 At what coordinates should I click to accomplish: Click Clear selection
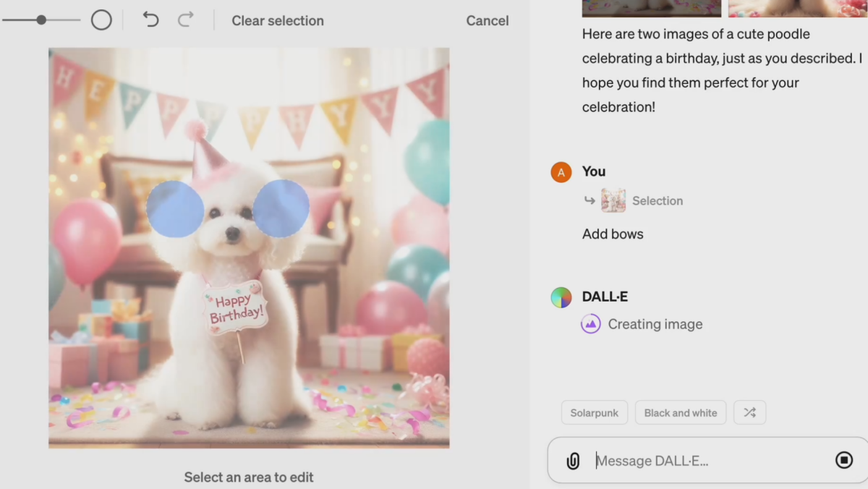[x=278, y=21]
